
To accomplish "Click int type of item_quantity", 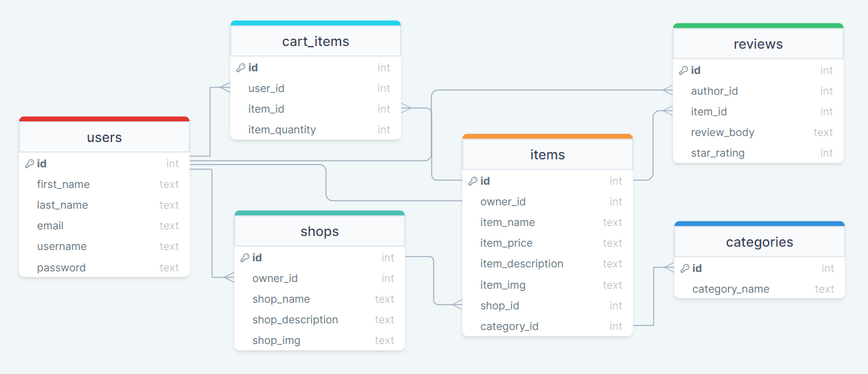I will pos(384,129).
